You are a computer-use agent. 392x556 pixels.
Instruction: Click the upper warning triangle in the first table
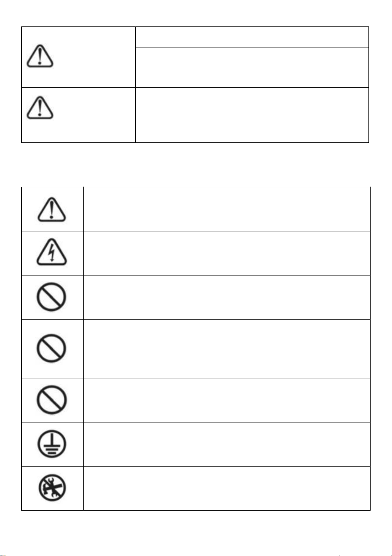tap(40, 57)
